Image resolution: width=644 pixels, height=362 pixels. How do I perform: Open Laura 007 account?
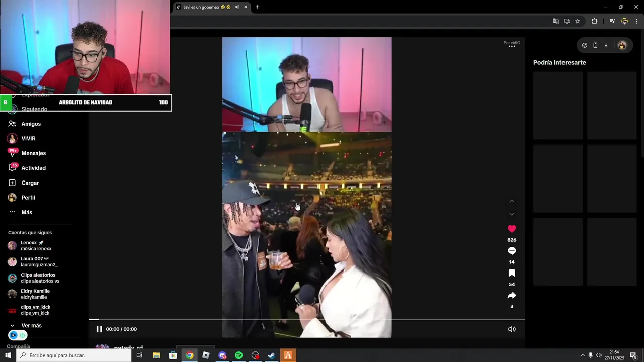point(33,262)
